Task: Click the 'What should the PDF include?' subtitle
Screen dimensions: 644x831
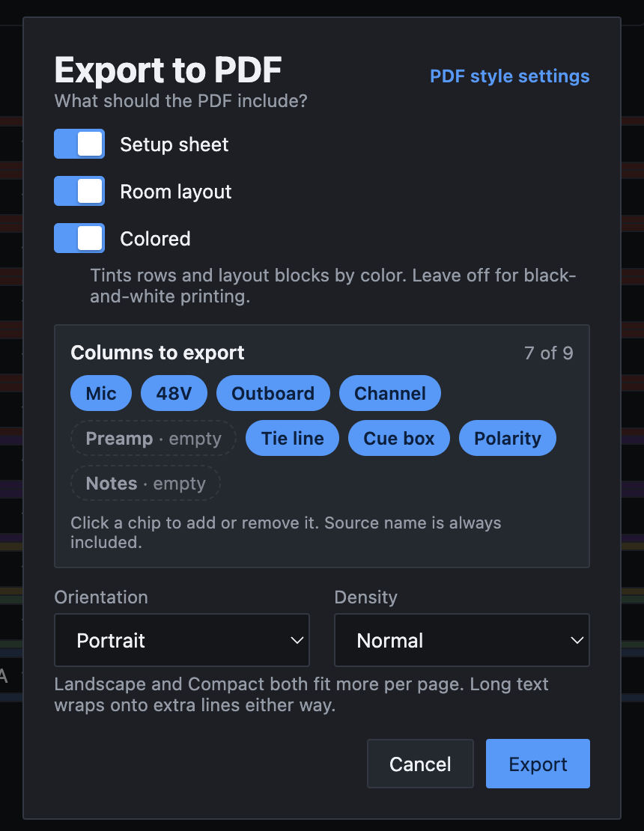Action: point(180,101)
